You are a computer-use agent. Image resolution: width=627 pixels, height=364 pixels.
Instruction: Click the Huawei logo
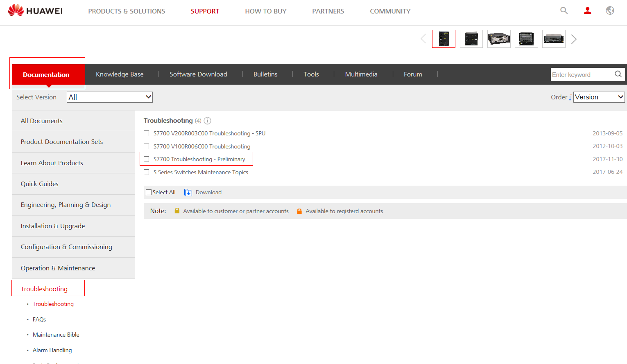click(35, 11)
